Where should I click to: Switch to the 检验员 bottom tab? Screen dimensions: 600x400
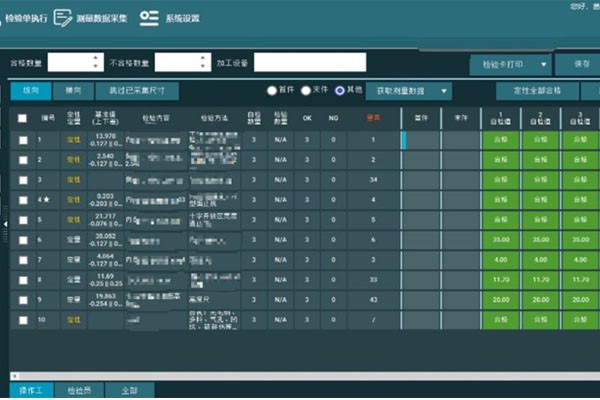pyautogui.click(x=79, y=390)
